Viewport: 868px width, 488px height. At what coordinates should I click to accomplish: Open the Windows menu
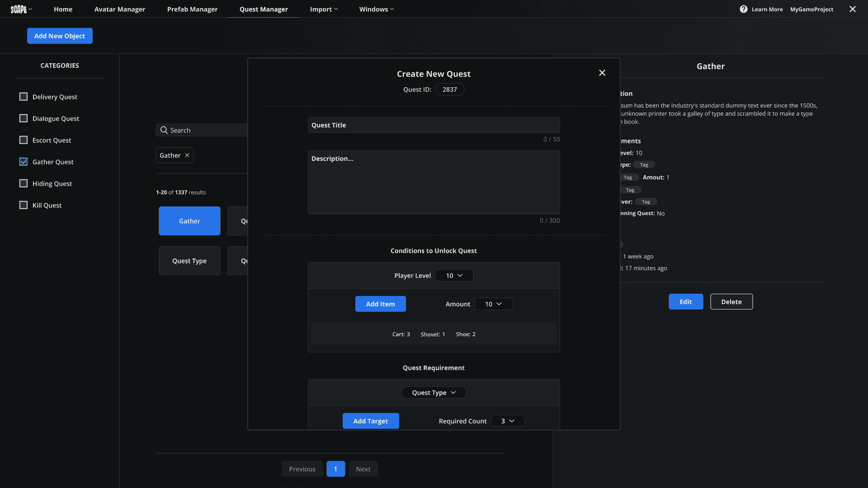pos(376,9)
